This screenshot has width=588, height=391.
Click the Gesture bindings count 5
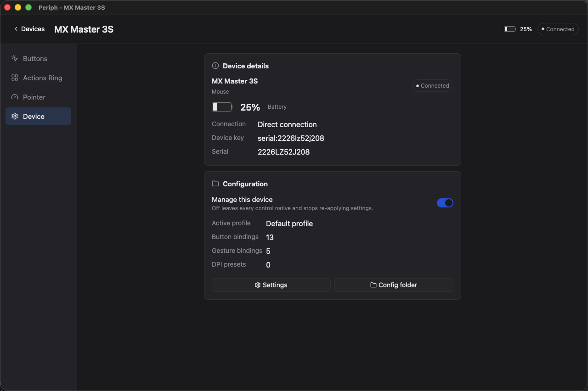point(268,251)
